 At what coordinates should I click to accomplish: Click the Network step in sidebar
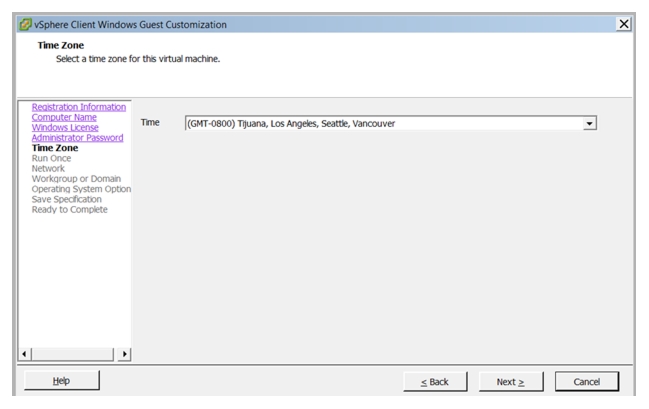pos(48,168)
